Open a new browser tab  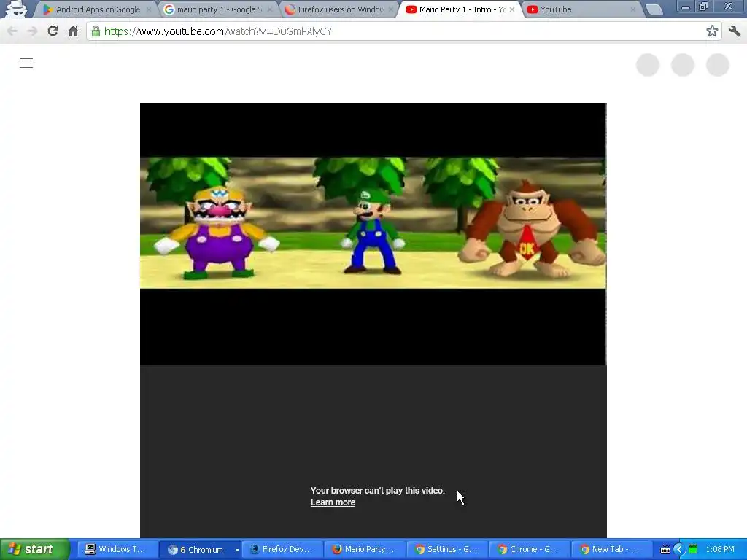[654, 10]
